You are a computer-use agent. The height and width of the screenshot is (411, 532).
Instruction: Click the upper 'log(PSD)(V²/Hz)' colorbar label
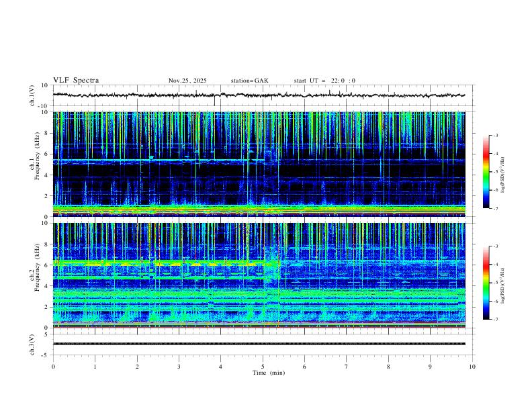click(x=503, y=175)
